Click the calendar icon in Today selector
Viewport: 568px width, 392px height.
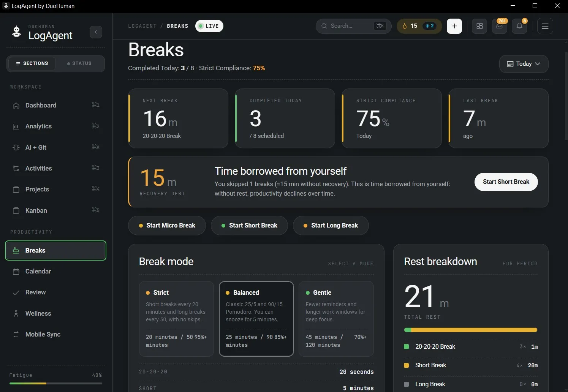[x=510, y=64]
